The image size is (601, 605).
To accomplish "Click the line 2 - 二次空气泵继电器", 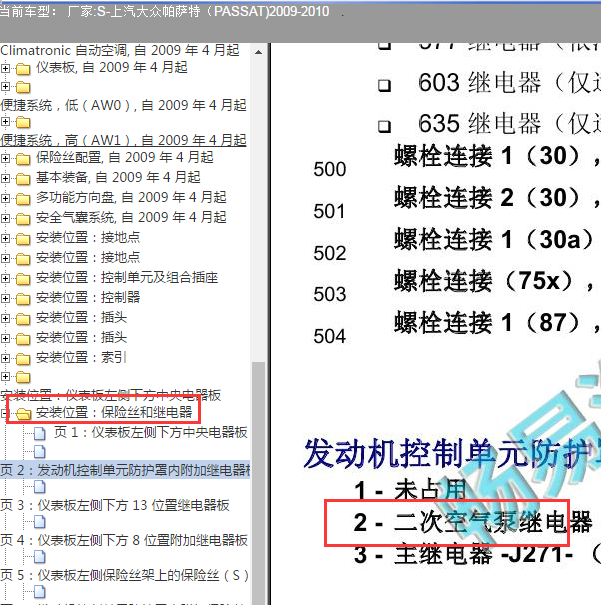I will [473, 522].
